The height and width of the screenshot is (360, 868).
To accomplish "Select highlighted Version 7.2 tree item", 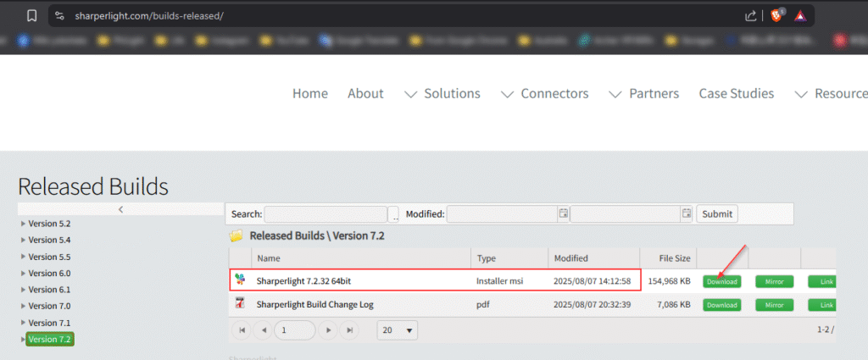I will click(50, 339).
